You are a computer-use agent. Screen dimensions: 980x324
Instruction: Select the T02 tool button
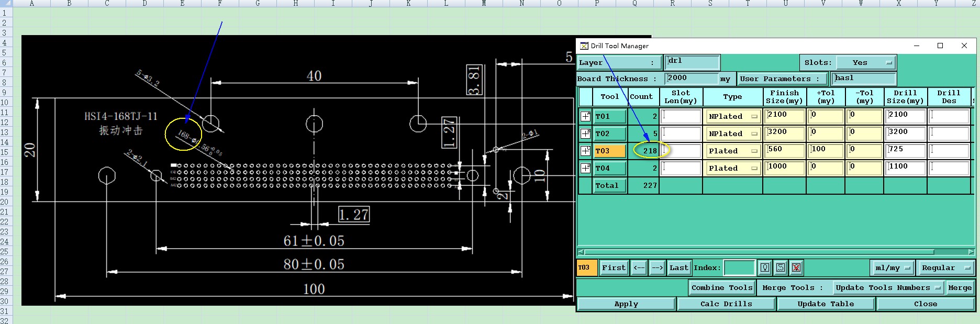[610, 133]
